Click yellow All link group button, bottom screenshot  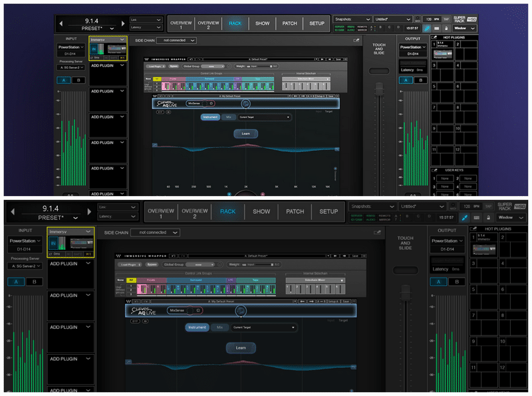(x=131, y=280)
